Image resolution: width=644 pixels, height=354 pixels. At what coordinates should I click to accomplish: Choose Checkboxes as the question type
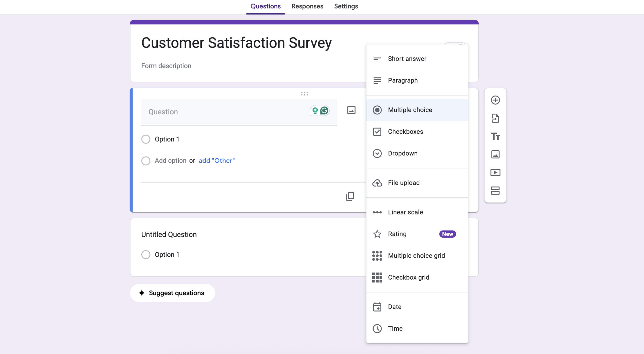pyautogui.click(x=405, y=131)
